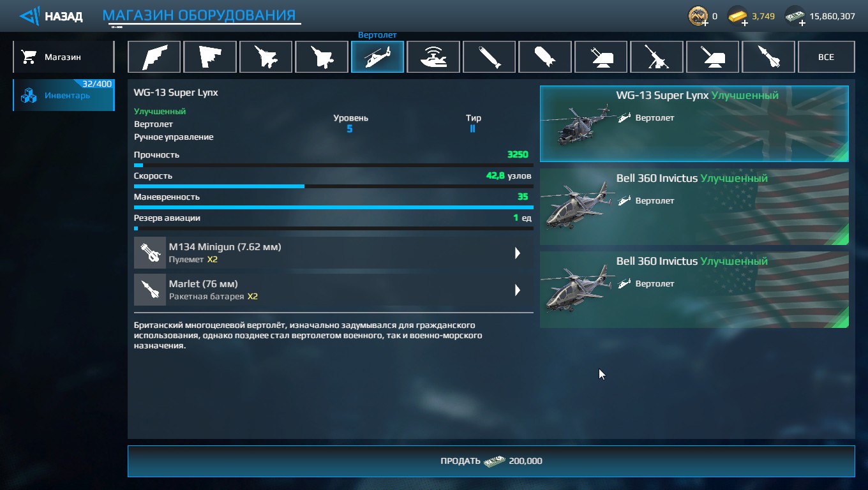868x490 pixels.
Task: Select the last missile category icon
Action: pos(768,57)
